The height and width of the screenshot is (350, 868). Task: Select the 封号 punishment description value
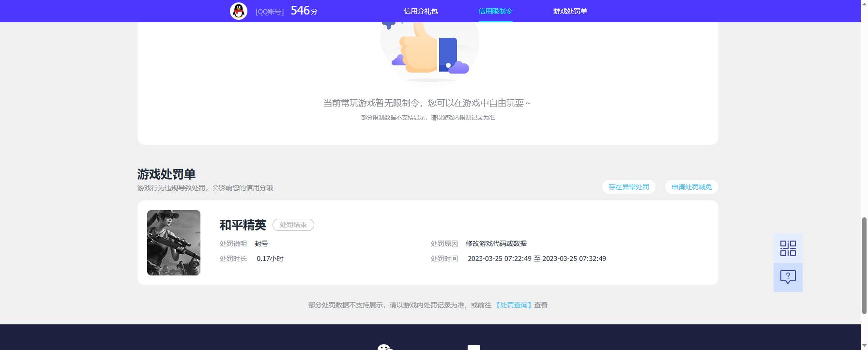(261, 243)
